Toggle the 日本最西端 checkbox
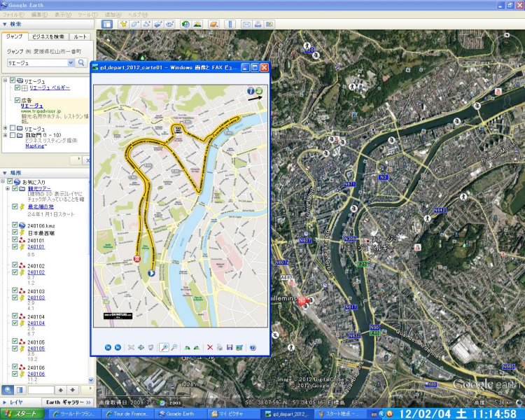Screen dimensions: 525x420 (x=15, y=232)
